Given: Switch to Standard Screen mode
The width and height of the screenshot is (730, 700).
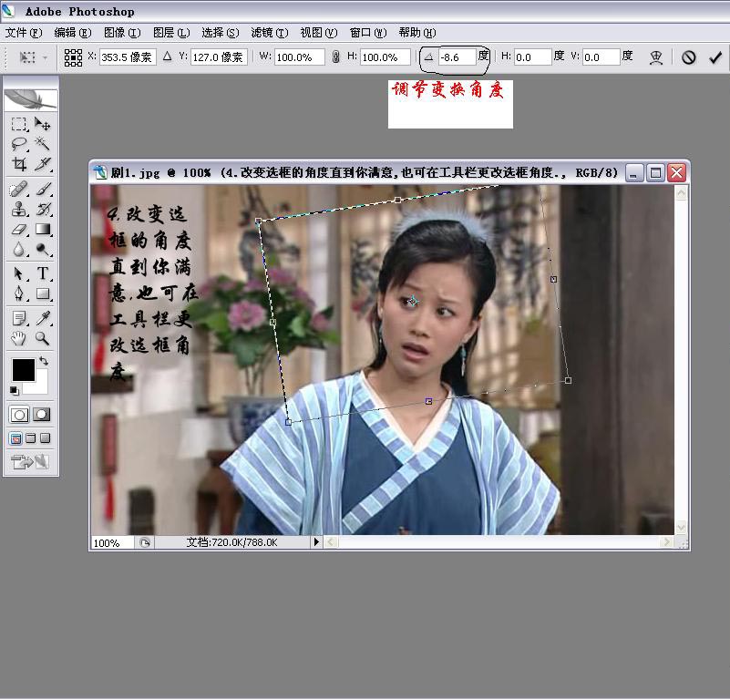Looking at the screenshot, I should tap(15, 438).
